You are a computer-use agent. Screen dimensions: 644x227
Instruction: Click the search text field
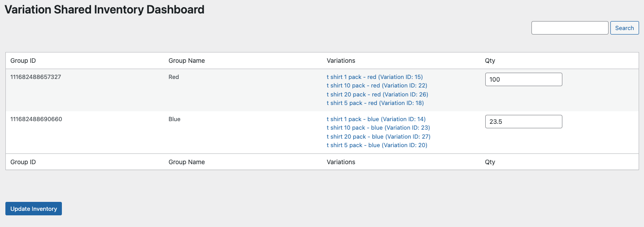click(570, 28)
